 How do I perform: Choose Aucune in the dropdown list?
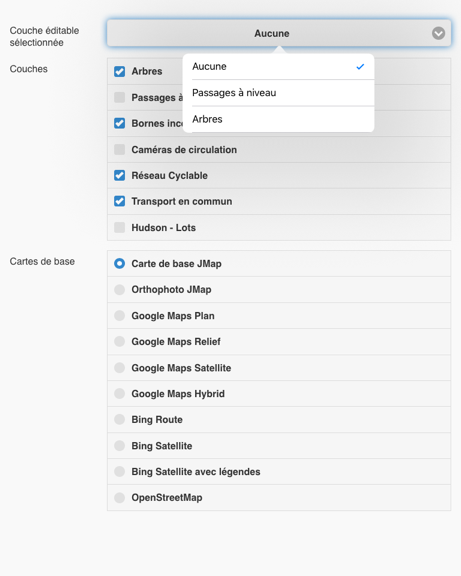[279, 66]
